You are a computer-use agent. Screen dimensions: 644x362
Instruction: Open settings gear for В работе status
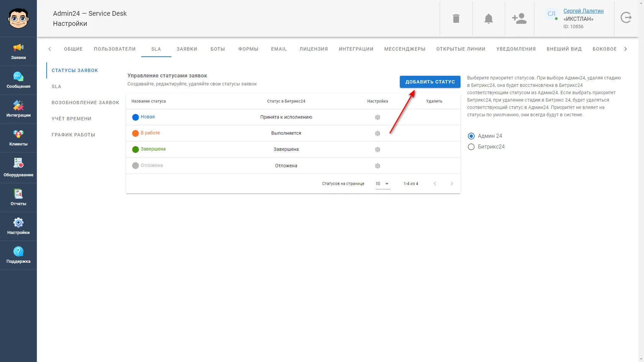click(378, 133)
